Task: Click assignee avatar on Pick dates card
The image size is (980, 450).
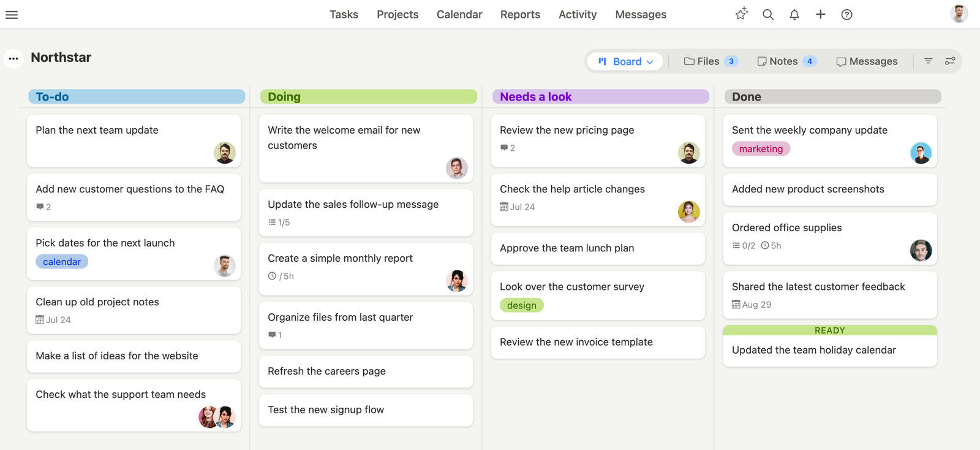Action: tap(225, 266)
